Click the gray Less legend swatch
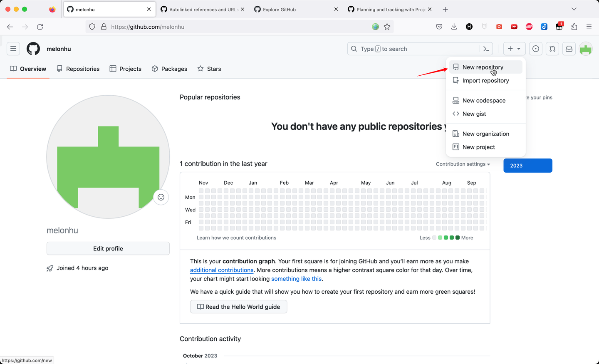 point(434,238)
